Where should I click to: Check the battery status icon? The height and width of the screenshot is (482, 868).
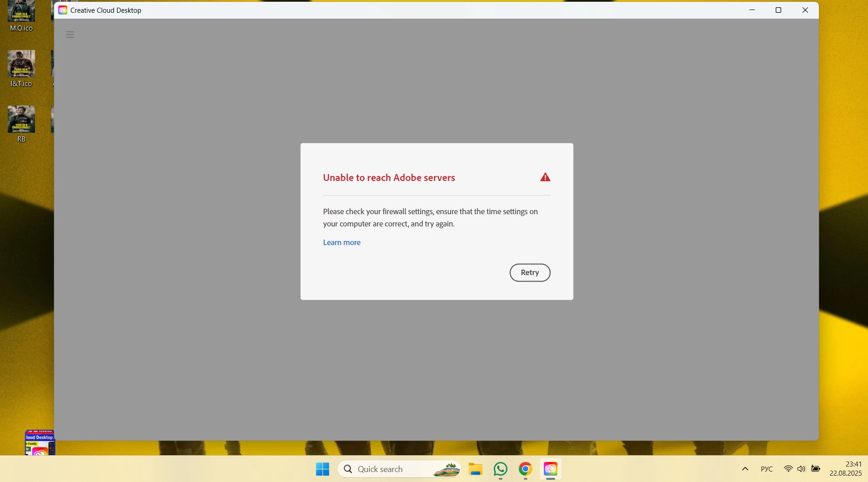816,469
